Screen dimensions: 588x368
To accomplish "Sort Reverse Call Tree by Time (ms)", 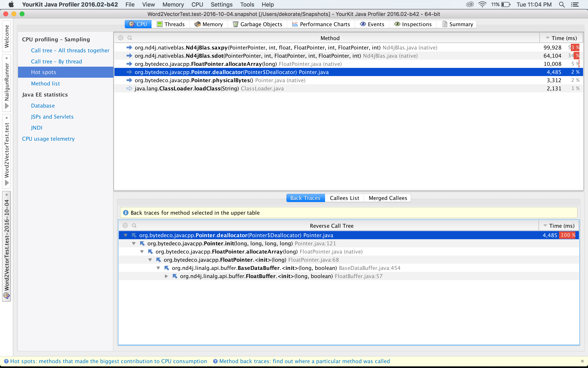I will pos(559,226).
